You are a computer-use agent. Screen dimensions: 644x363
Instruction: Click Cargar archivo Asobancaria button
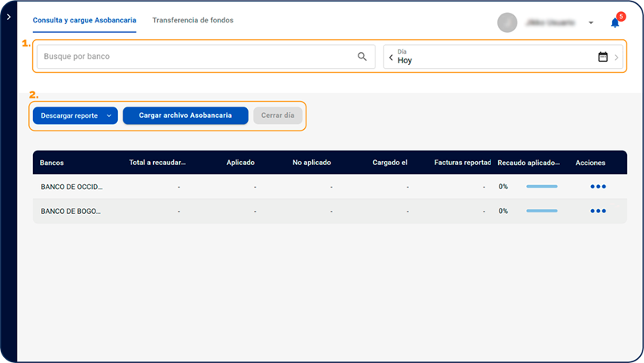tap(185, 115)
